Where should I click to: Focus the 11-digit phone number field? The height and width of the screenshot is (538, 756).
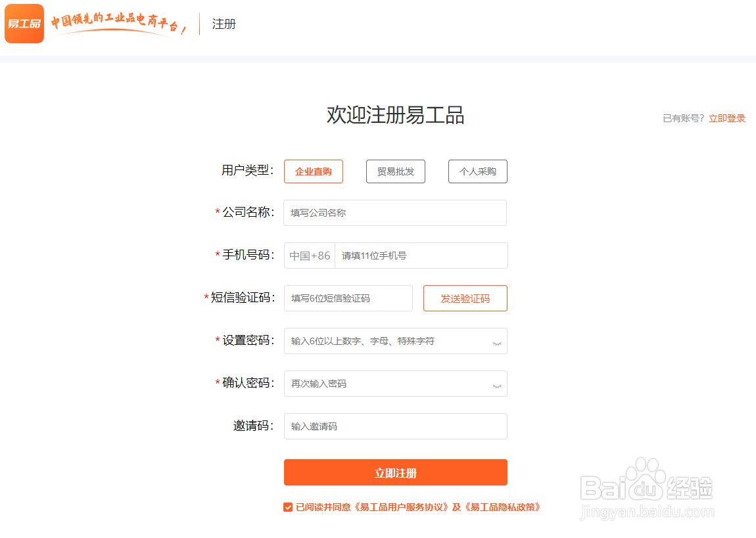coord(421,256)
